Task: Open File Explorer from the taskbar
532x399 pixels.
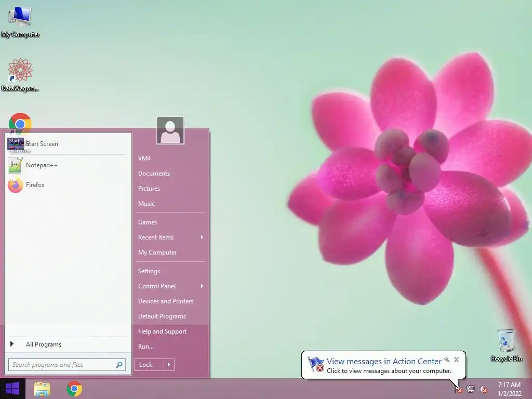Action: click(x=42, y=389)
